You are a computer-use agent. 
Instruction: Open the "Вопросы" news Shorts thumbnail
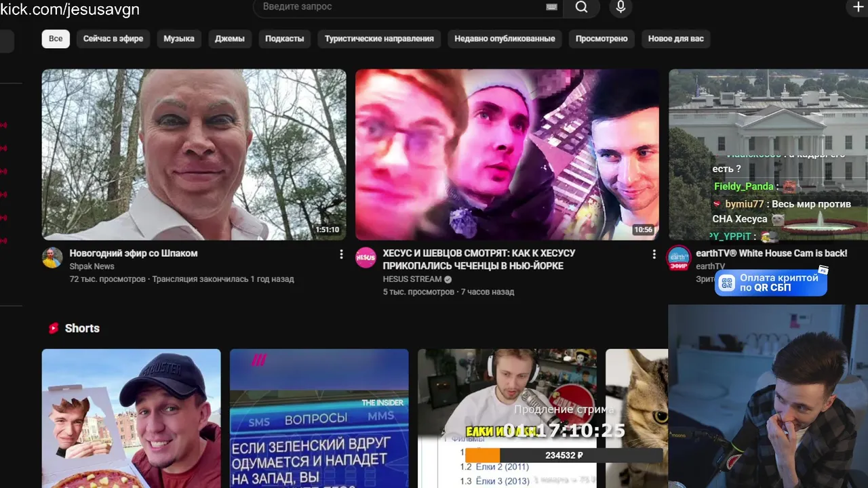click(319, 418)
